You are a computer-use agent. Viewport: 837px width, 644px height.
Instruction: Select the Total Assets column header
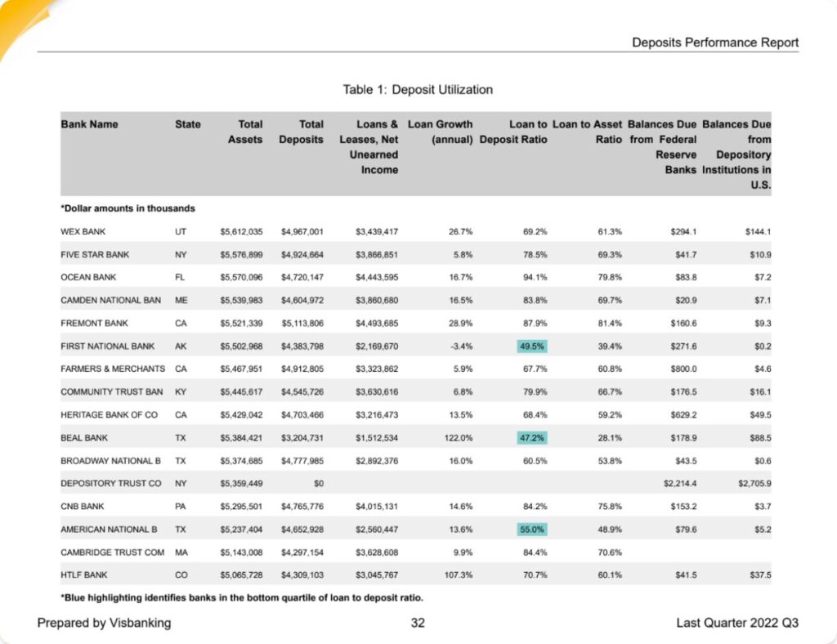click(x=245, y=132)
